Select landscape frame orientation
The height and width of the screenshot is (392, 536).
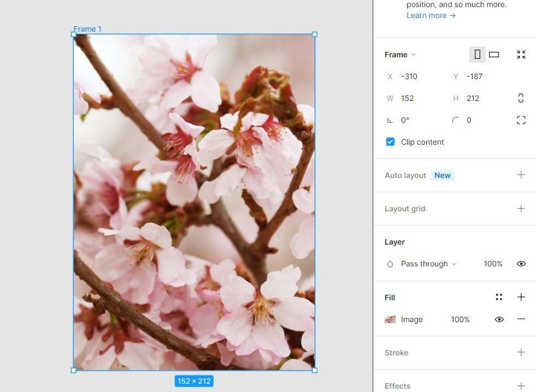click(494, 54)
